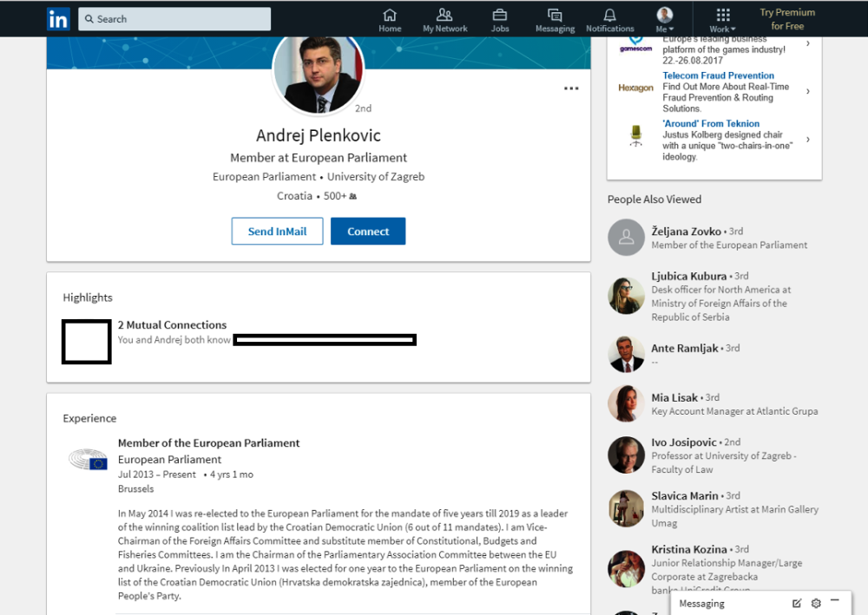Open the LinkedIn home logo
Screen dimensions: 868x615
[58, 19]
